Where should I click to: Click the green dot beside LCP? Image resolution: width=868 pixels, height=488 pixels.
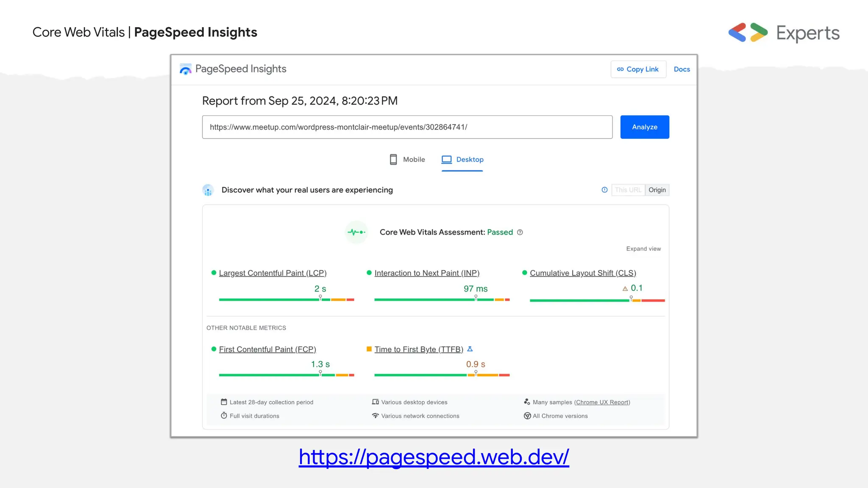pyautogui.click(x=214, y=273)
